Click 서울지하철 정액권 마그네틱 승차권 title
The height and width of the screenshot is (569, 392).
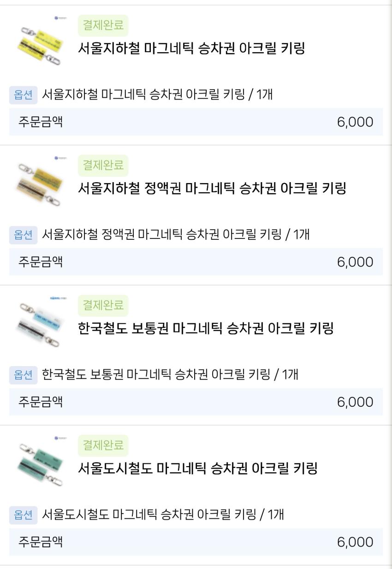click(x=212, y=188)
